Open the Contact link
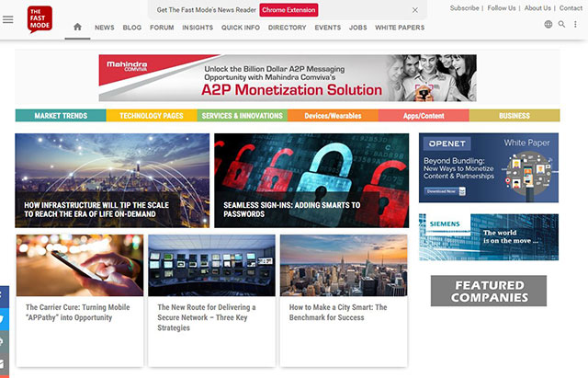The width and height of the screenshot is (588, 378). pos(571,8)
